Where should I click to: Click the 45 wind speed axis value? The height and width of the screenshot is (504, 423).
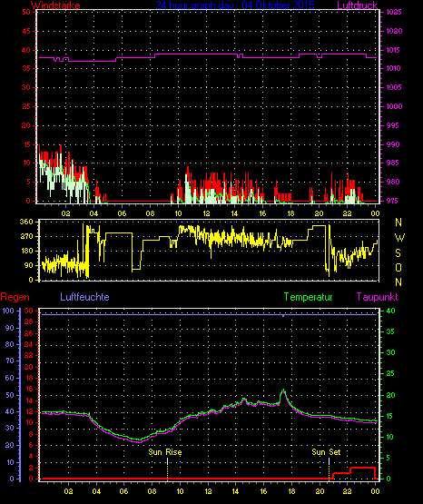26,31
